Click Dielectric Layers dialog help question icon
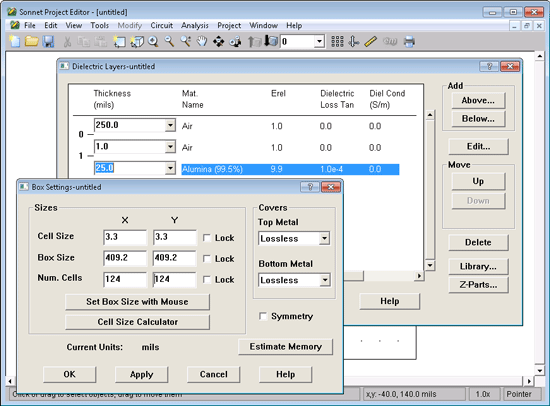Image resolution: width=550 pixels, height=406 pixels. (489, 66)
